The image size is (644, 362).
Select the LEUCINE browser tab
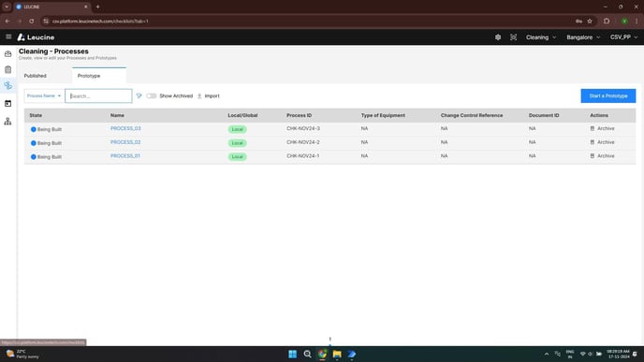pyautogui.click(x=51, y=7)
